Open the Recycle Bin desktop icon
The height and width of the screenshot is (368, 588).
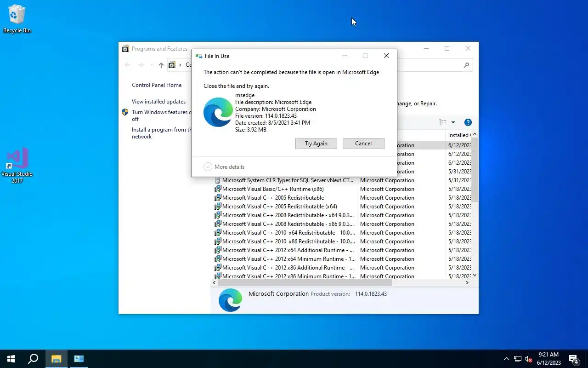(17, 19)
